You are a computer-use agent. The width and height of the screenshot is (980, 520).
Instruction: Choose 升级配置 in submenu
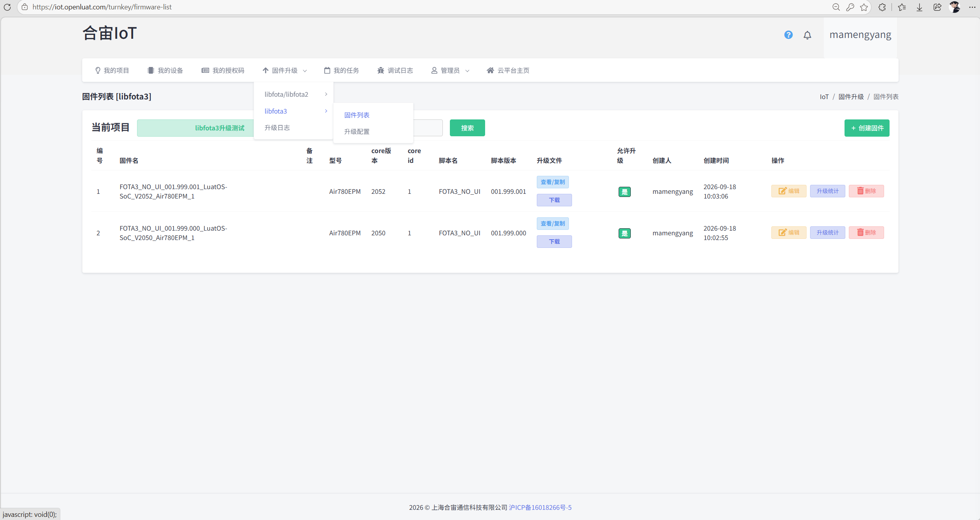[357, 132]
